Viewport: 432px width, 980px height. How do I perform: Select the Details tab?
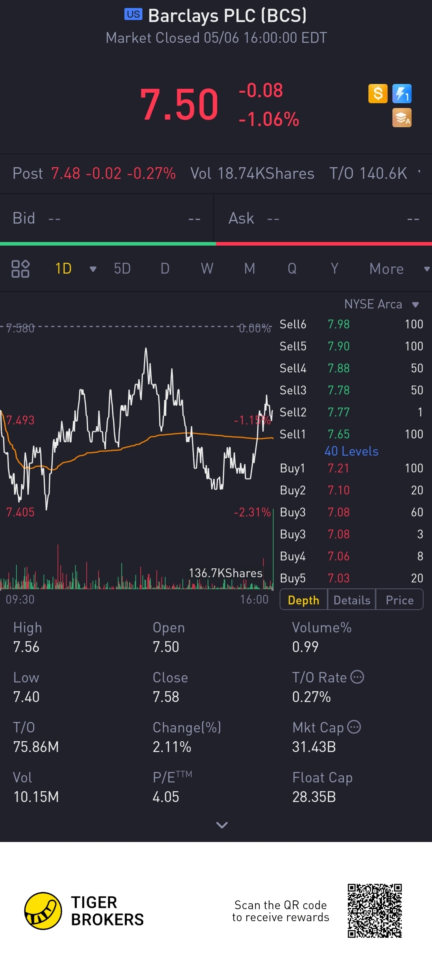pos(352,600)
